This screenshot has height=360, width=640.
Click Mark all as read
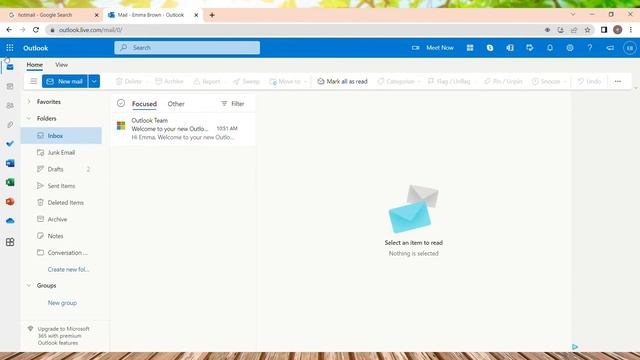pos(342,81)
